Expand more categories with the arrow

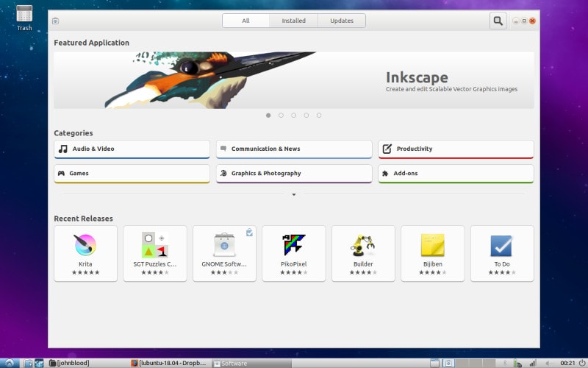[293, 194]
